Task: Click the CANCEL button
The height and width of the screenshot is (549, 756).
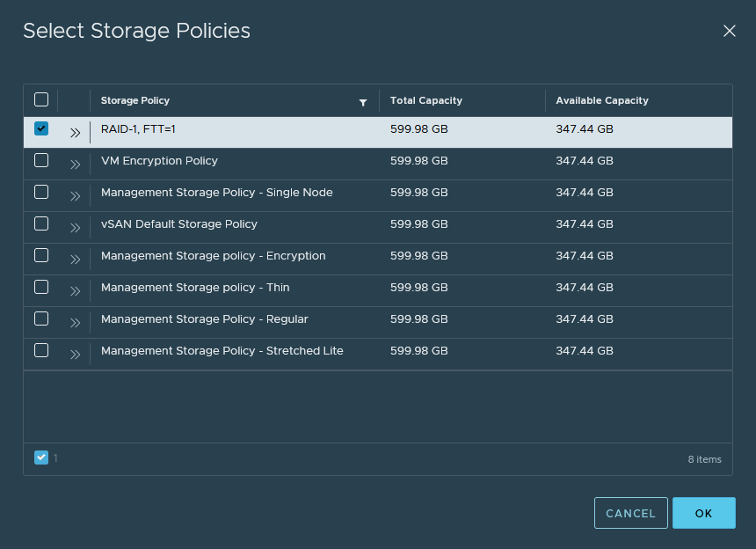Action: [630, 513]
